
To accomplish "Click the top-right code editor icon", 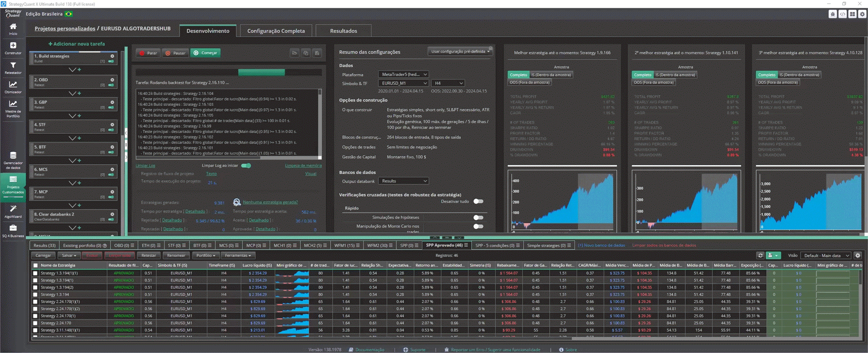I will tap(843, 14).
